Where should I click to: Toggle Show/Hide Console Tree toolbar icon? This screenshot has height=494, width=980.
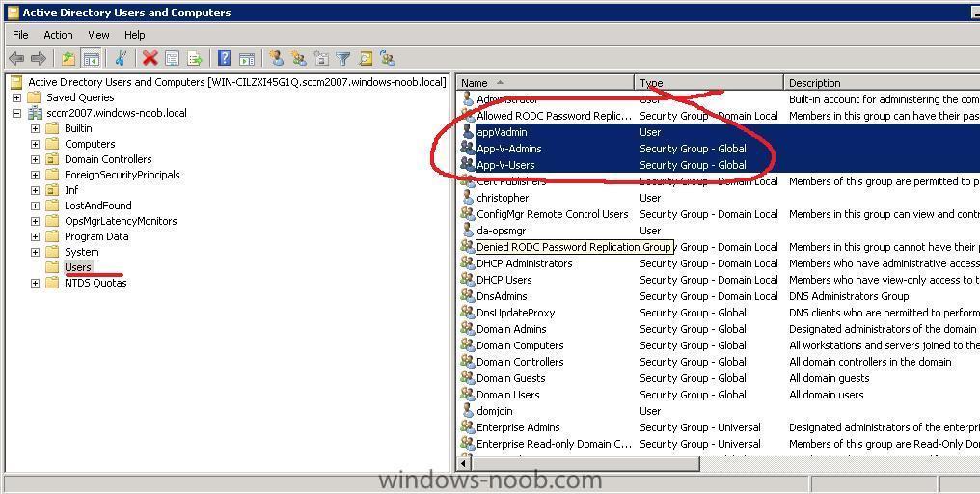tap(92, 59)
